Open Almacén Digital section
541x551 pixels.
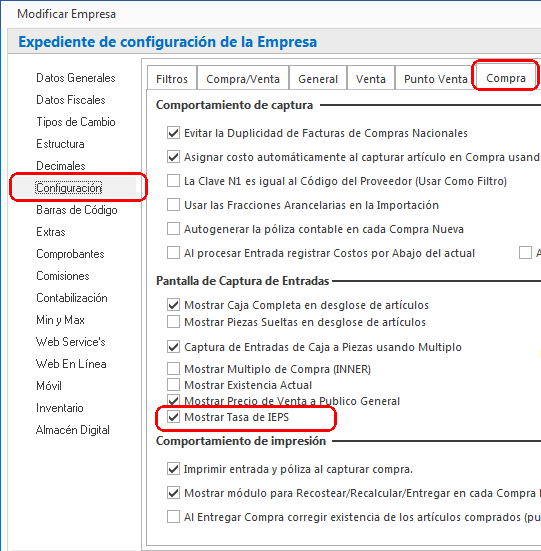click(73, 430)
